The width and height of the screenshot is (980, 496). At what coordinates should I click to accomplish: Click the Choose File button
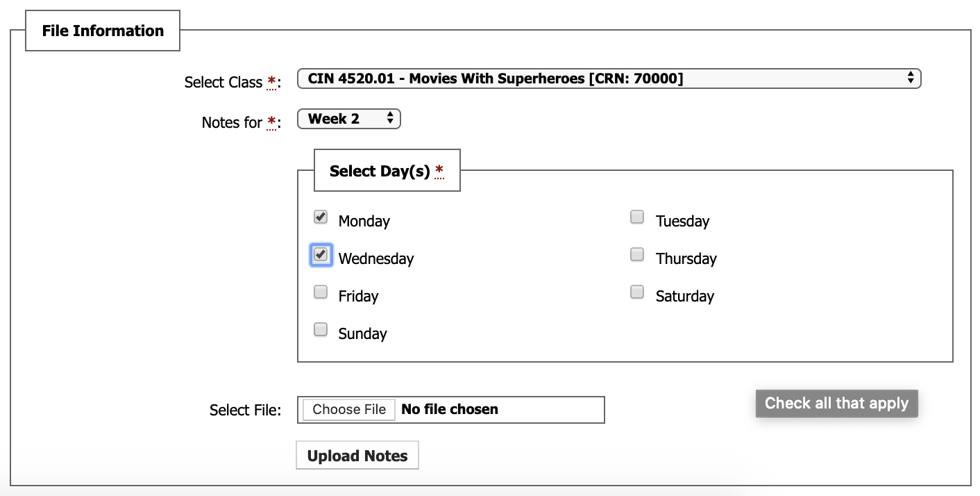[348, 410]
